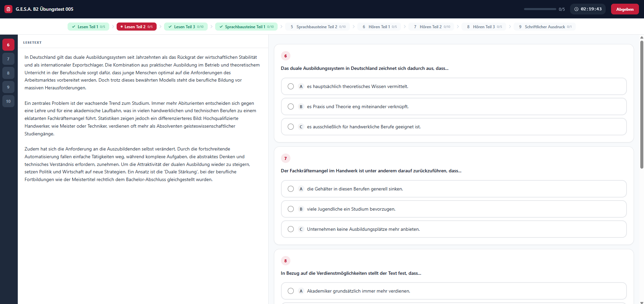Click the red clipboard app logo icon
Viewport: 644px width, 304px height.
8,9
